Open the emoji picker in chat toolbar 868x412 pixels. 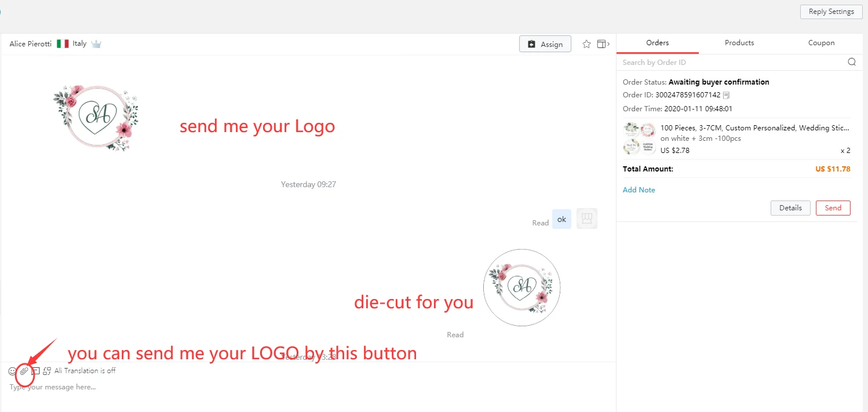point(12,371)
